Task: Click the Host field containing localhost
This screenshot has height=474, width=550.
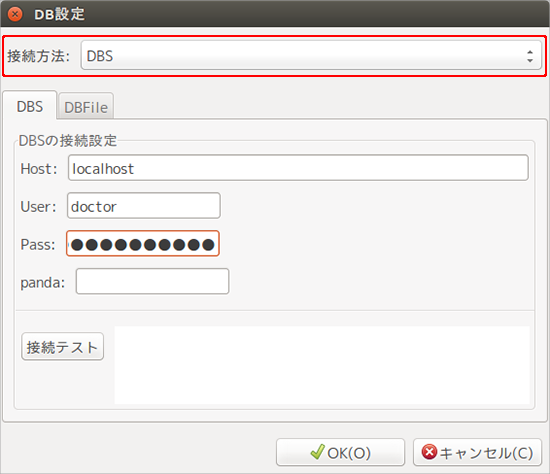Action: tap(298, 168)
